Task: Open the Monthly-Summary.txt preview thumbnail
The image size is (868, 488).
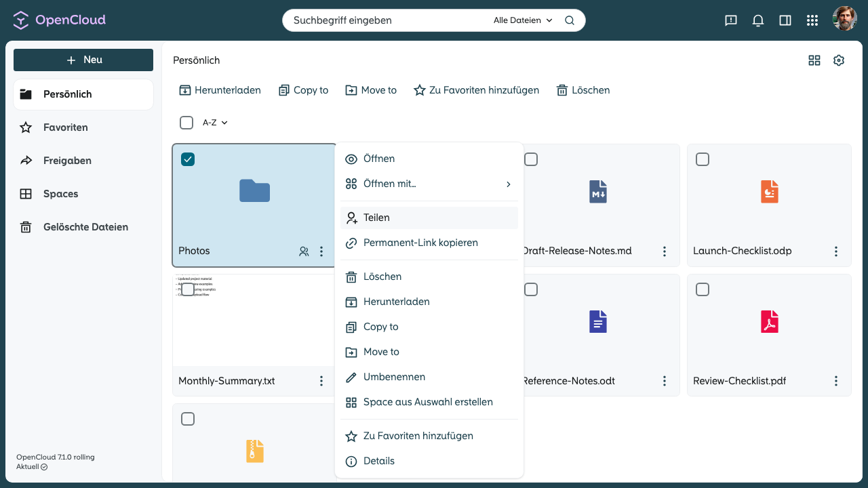Action: tap(254, 320)
